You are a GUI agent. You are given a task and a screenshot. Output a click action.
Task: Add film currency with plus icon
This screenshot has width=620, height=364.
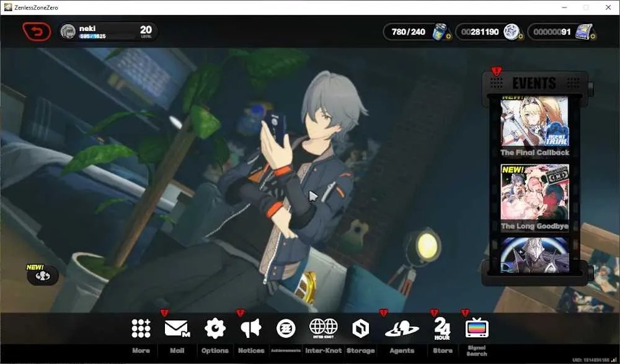point(593,37)
